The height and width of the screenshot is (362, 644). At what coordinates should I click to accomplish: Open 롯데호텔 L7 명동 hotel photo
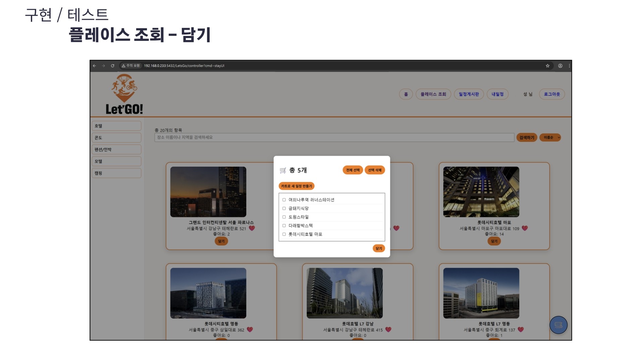[481, 293]
